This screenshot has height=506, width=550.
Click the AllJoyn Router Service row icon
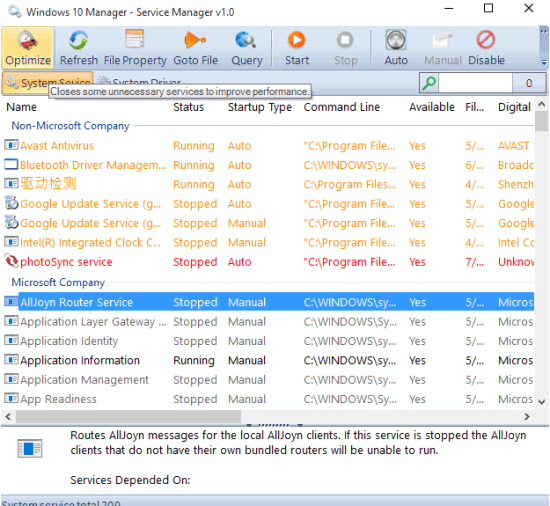pos(11,302)
